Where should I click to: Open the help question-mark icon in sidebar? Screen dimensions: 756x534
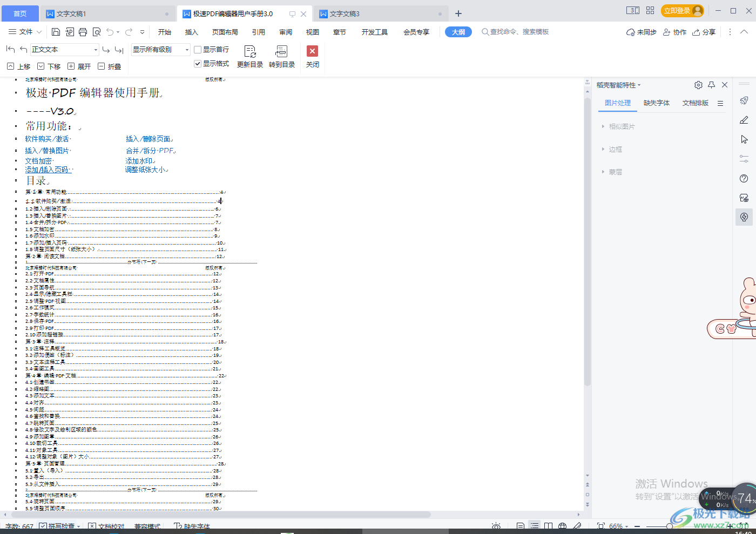744,178
